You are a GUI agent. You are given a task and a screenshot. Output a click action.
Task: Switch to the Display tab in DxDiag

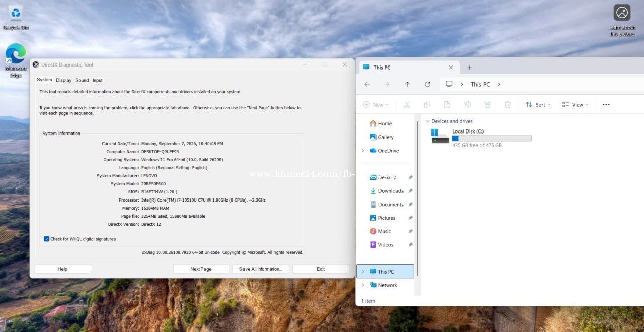(64, 80)
